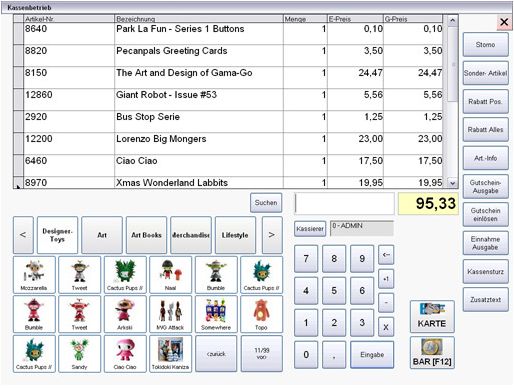Select the Arkiki toy tile

click(x=125, y=314)
